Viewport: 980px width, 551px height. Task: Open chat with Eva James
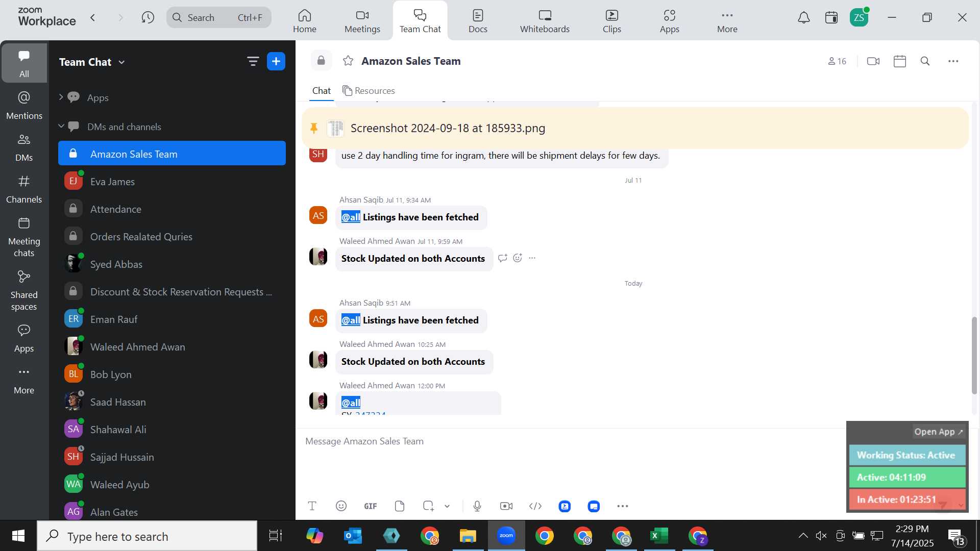(x=172, y=182)
